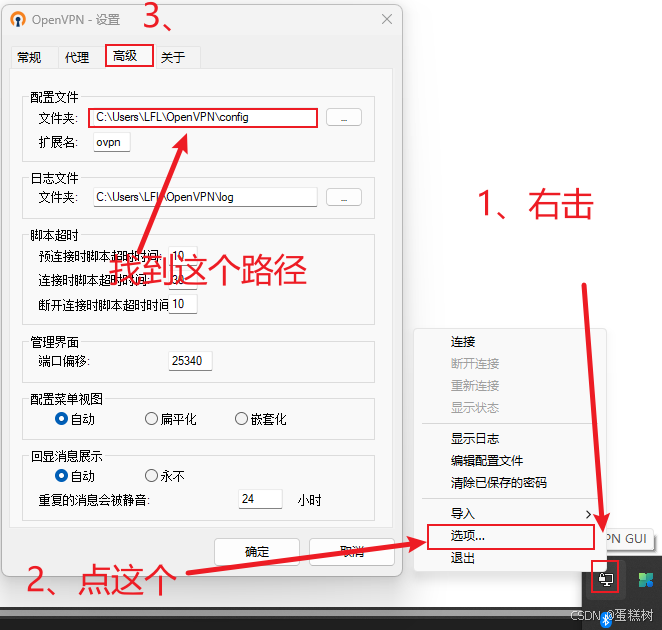Screen dimensions: 662x630
Task: Select the 永不 echo message option
Action: coord(164,476)
